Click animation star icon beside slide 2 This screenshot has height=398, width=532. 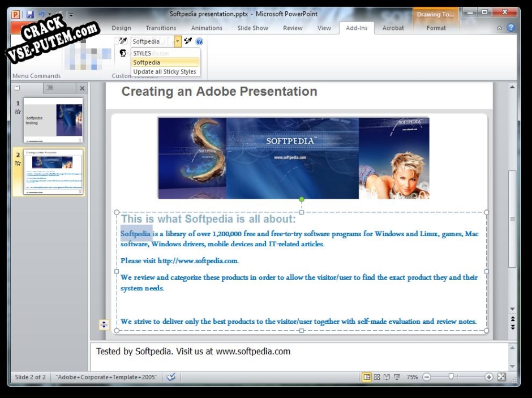(x=18, y=164)
